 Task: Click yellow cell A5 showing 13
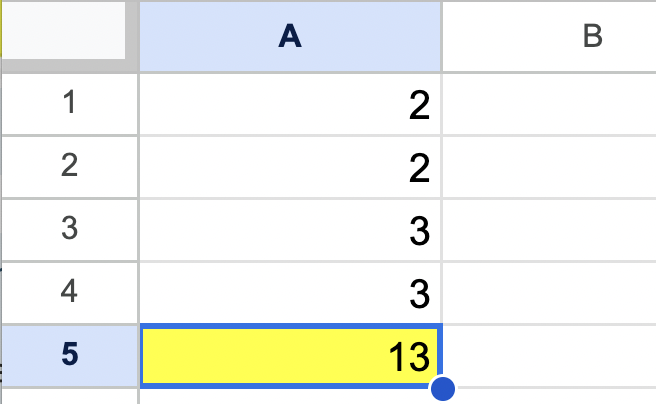tap(290, 355)
